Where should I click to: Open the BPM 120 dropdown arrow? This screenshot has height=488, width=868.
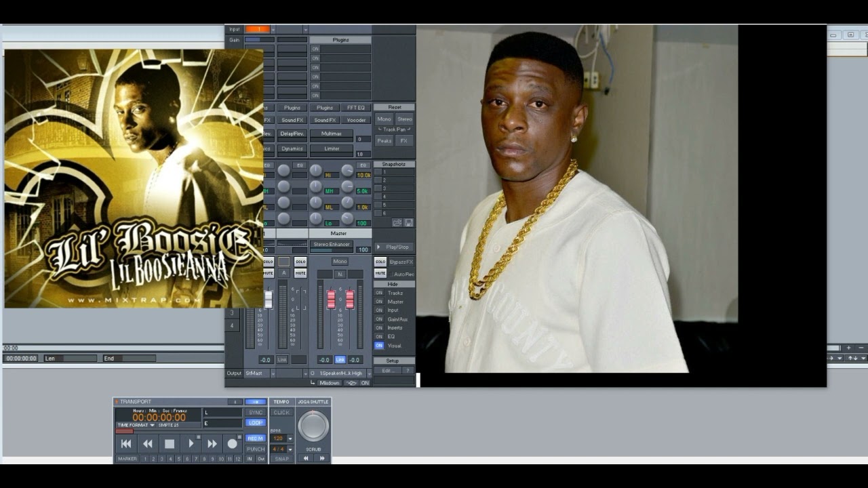click(290, 439)
